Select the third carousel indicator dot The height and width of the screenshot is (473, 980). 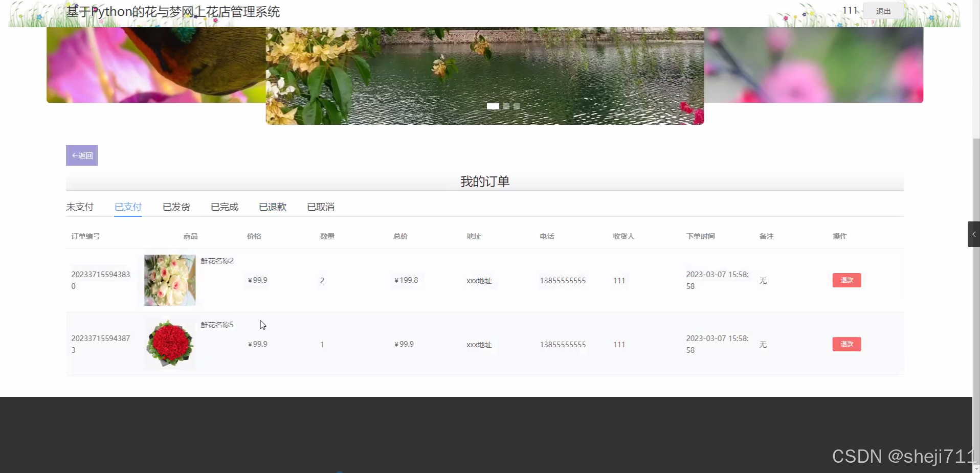pos(516,106)
